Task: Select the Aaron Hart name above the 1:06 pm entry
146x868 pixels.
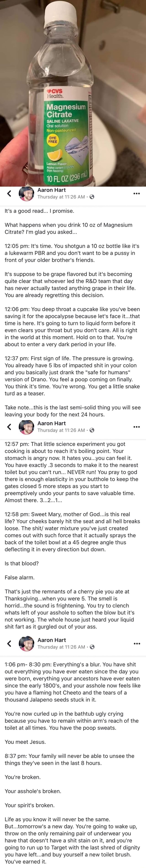Action: (x=52, y=640)
